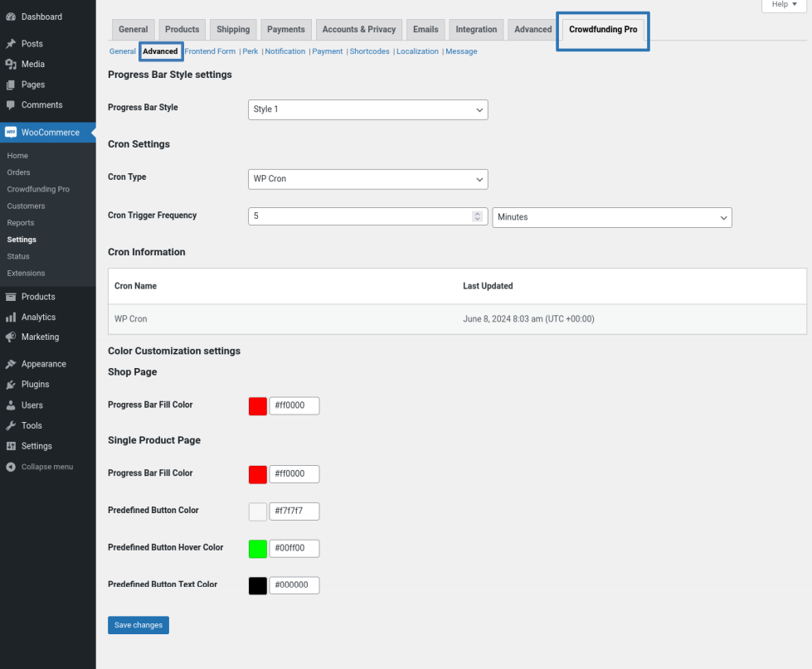Go to the Shortcodes sub-section link
This screenshot has height=669, width=812.
[x=369, y=51]
